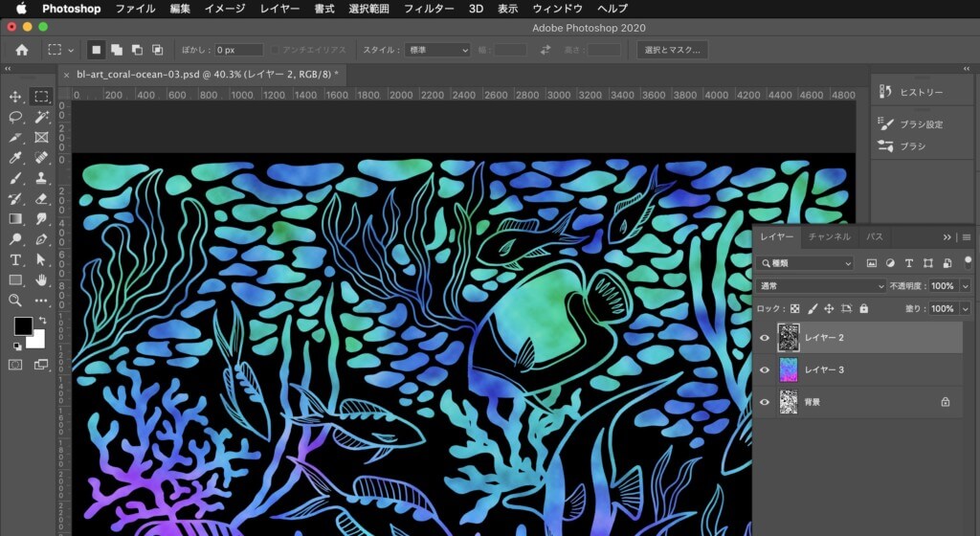This screenshot has width=980, height=536.
Task: Click the lock transparent pixels icon
Action: click(793, 309)
